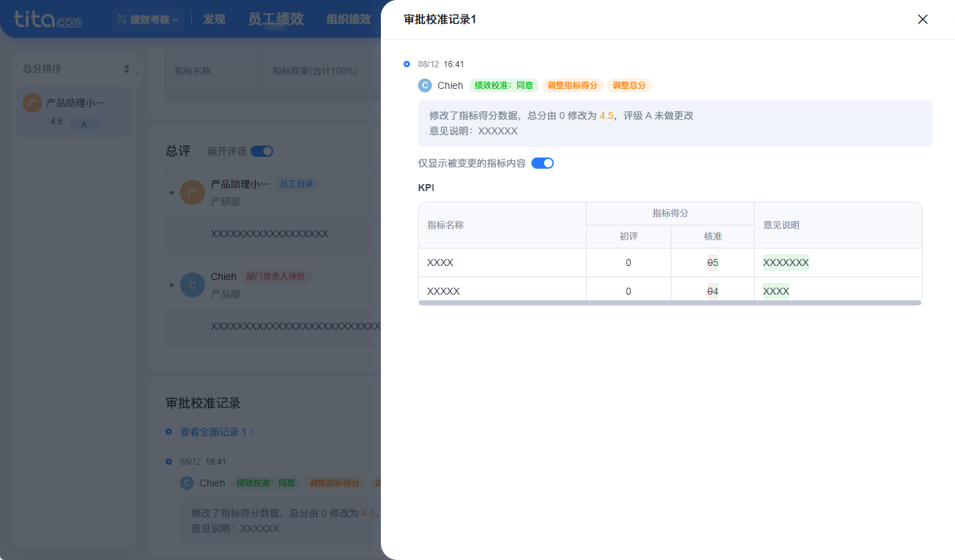Select employee 产品助理小一 in the list

point(74,112)
